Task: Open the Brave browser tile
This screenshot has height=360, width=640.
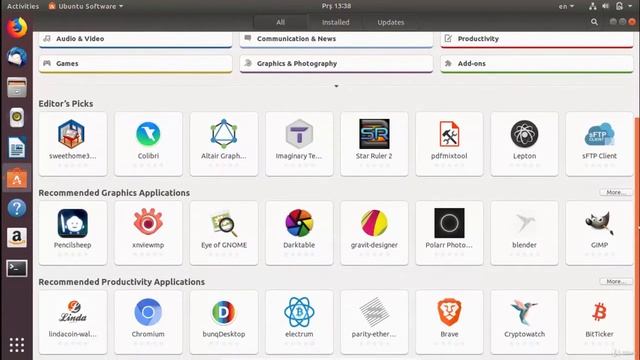Action: (x=449, y=322)
